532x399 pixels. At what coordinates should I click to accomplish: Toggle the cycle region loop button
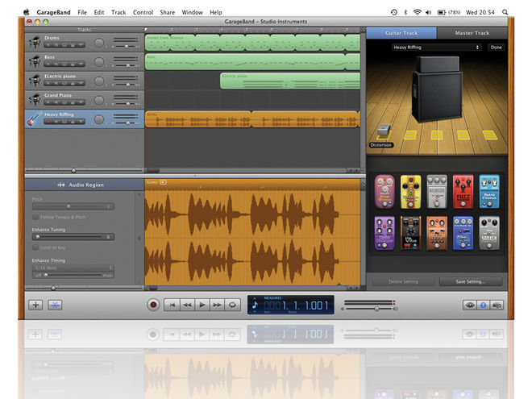[x=232, y=305]
